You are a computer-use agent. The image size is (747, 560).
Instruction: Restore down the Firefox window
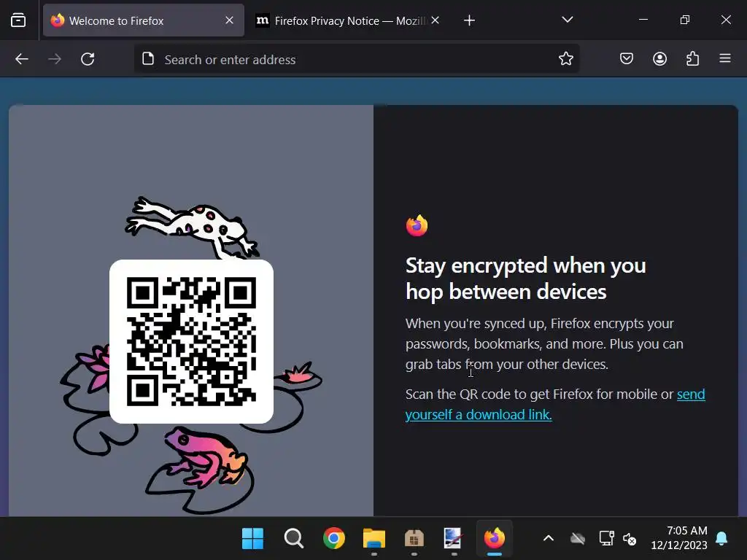684,20
